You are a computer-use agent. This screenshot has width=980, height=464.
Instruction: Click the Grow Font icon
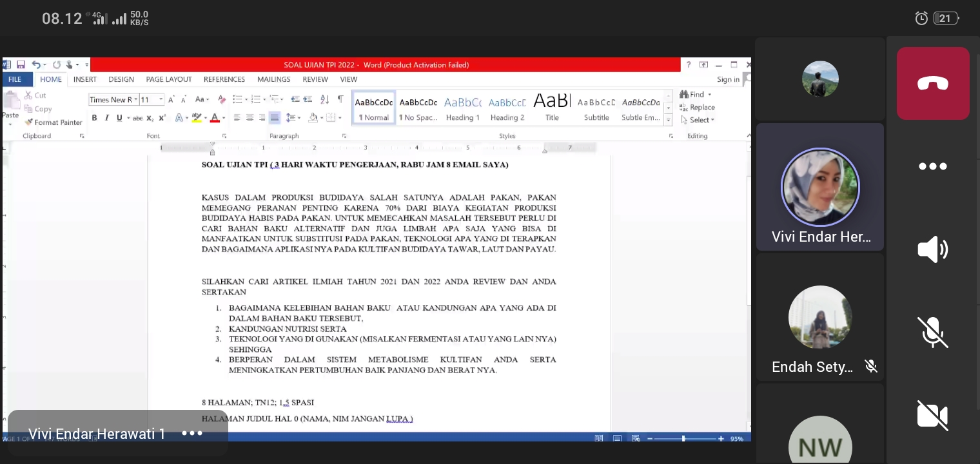point(171,99)
